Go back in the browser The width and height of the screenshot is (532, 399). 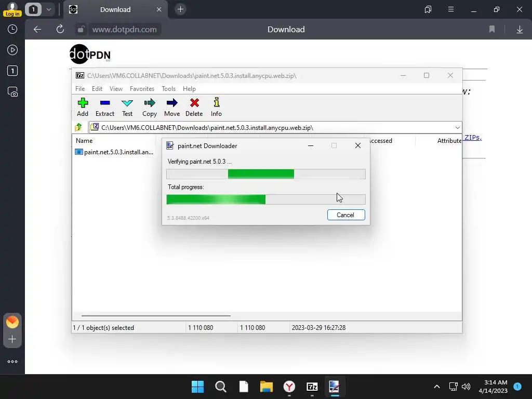point(37,29)
